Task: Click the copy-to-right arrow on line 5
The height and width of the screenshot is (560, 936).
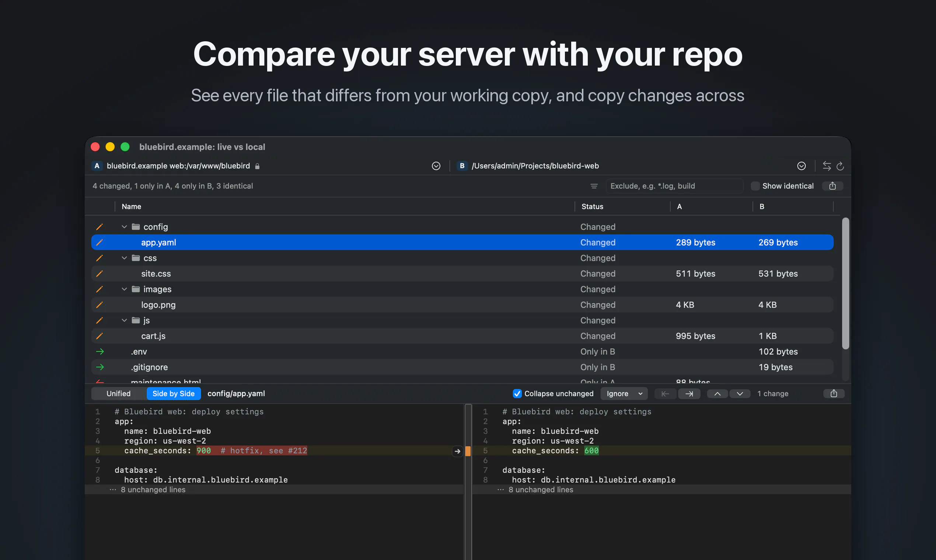Action: [x=457, y=451]
